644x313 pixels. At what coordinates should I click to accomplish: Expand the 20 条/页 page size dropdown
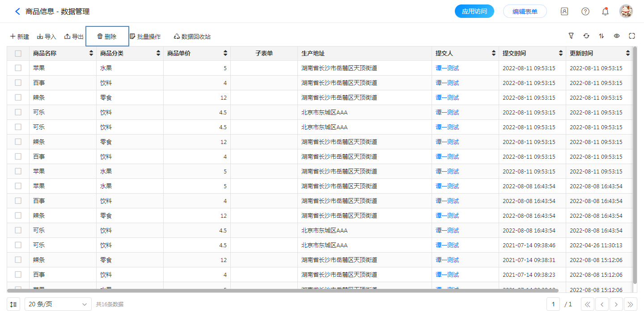coord(58,305)
